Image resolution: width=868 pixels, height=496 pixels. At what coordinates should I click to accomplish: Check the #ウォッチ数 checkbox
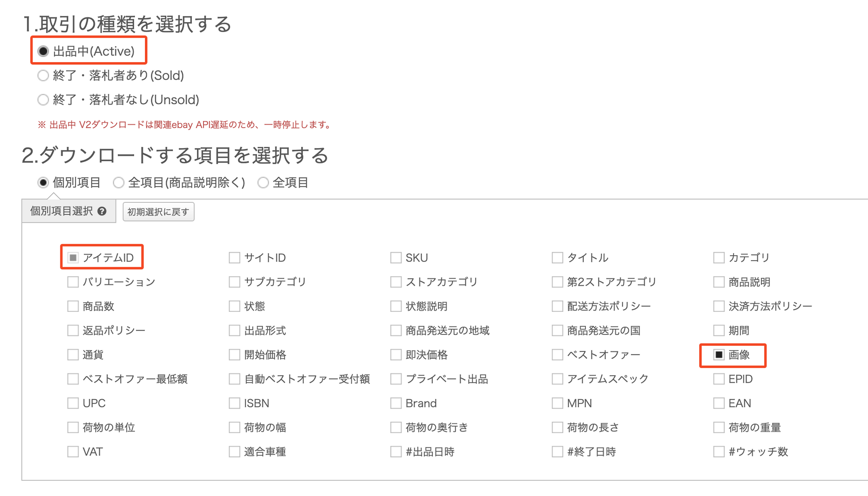pos(719,452)
